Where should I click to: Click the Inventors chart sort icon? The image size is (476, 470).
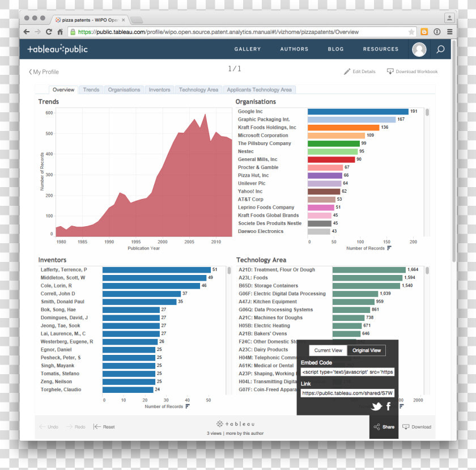[188, 407]
